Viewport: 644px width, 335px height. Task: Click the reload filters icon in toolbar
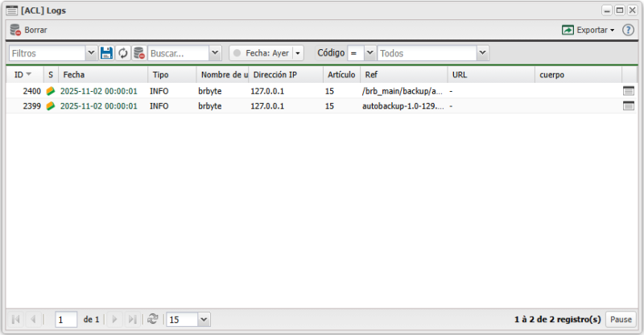tap(123, 53)
